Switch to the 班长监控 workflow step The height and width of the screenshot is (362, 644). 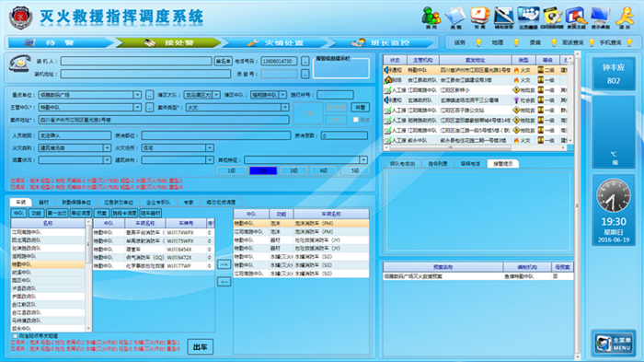[x=382, y=42]
